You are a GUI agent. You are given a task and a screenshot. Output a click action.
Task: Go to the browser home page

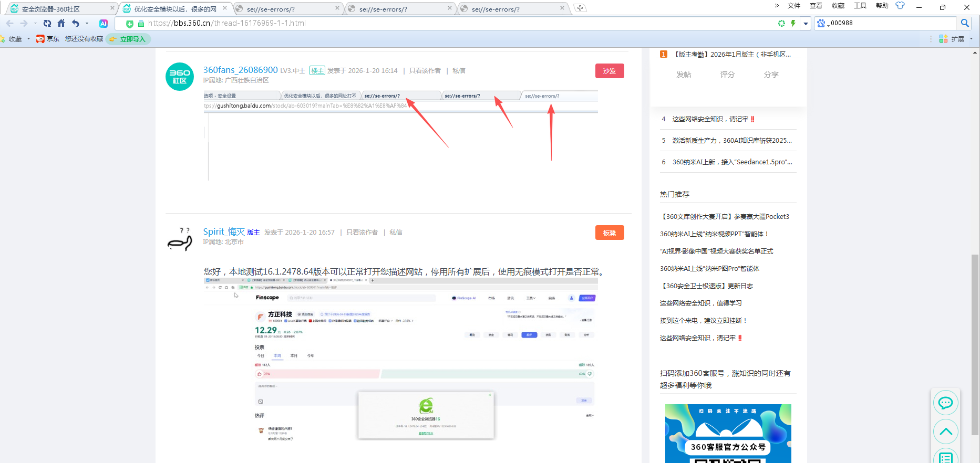pos(61,23)
